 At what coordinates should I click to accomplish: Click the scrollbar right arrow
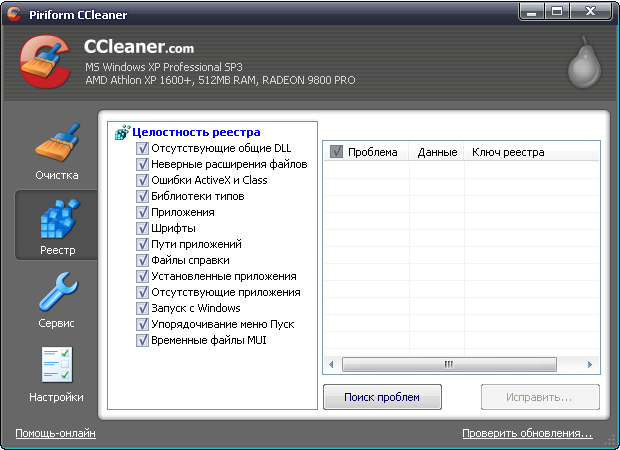(x=590, y=364)
